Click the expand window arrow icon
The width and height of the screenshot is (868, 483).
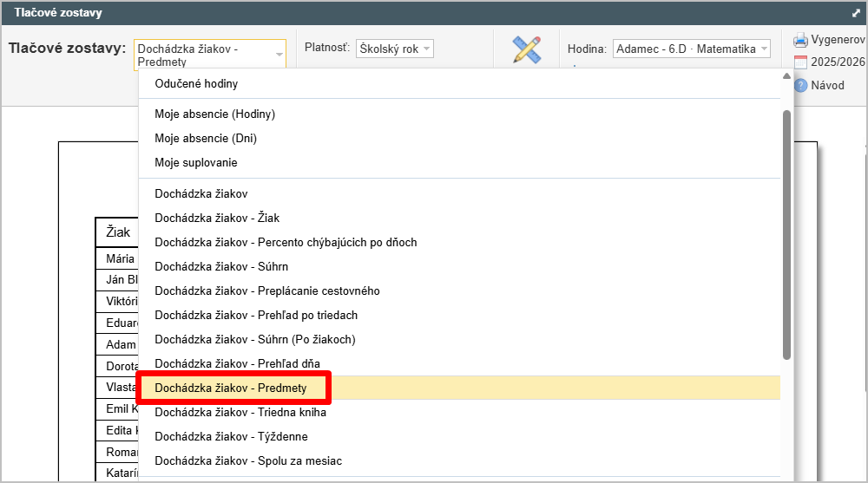pos(856,13)
